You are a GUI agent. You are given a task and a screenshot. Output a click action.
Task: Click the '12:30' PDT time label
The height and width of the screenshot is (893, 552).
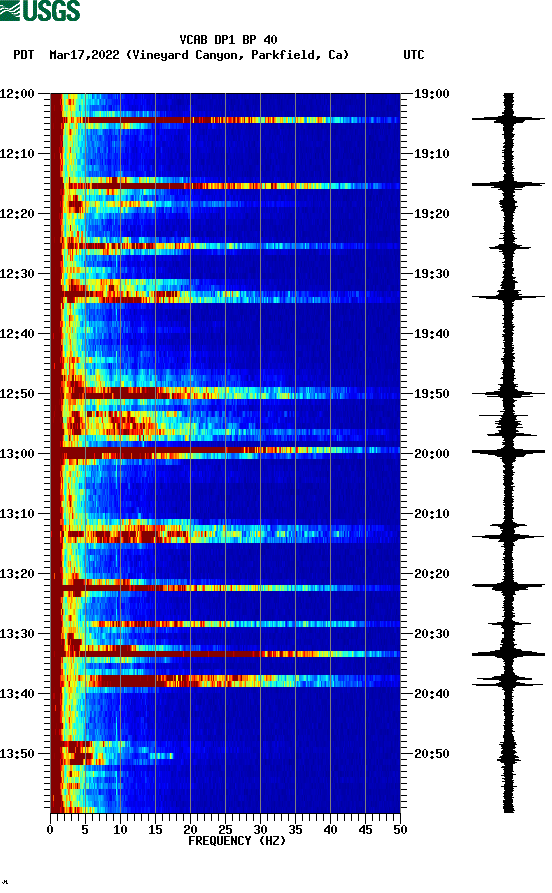coord(17,273)
